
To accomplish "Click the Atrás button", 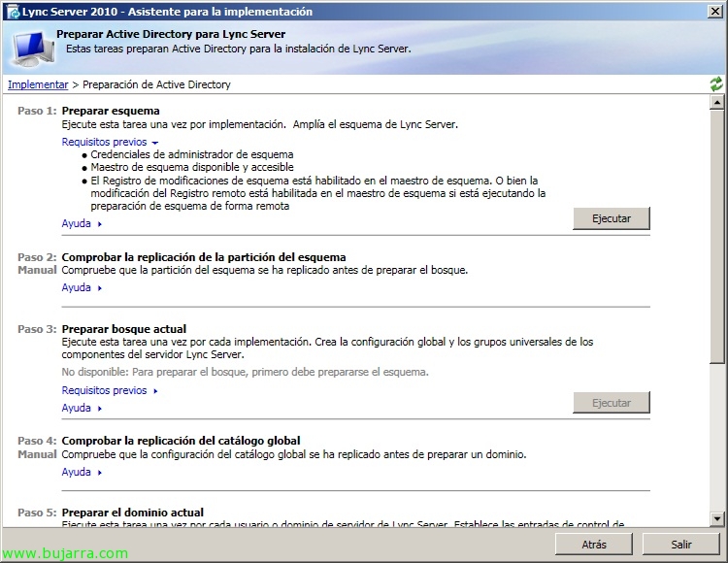I will tap(594, 544).
